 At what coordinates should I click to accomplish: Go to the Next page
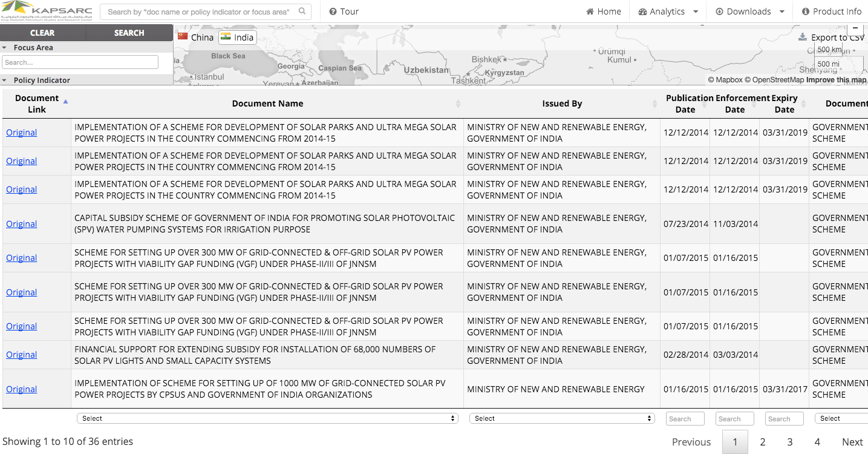[852, 442]
